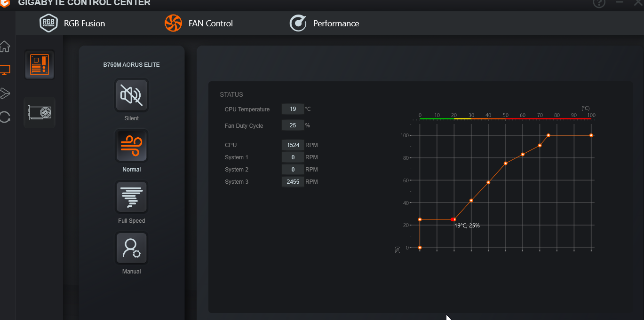Switch to the FAN Control tab

tap(199, 23)
